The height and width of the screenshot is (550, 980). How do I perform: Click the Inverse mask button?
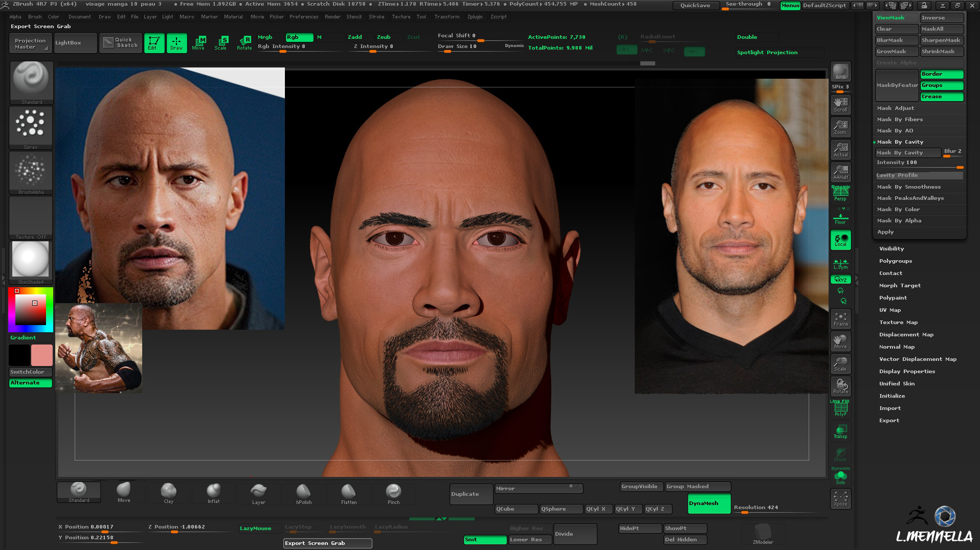[x=942, y=18]
